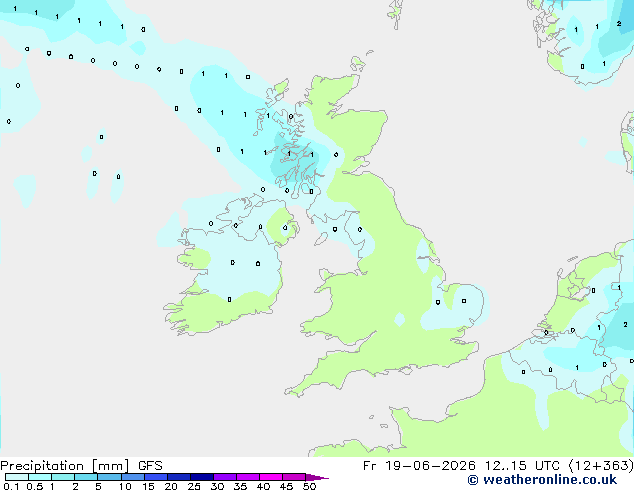Pick the 0.5–1 mm legend swatch
Screen dimensions: 634x490
tap(40, 477)
